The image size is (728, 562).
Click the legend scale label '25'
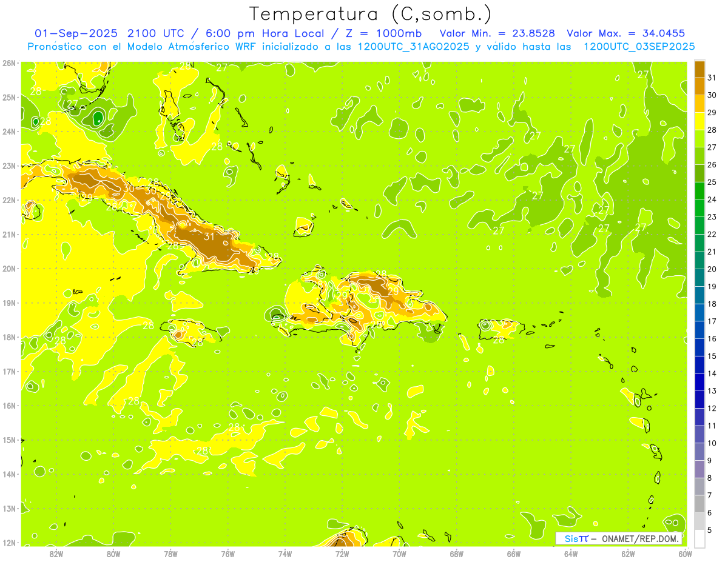[x=712, y=182]
